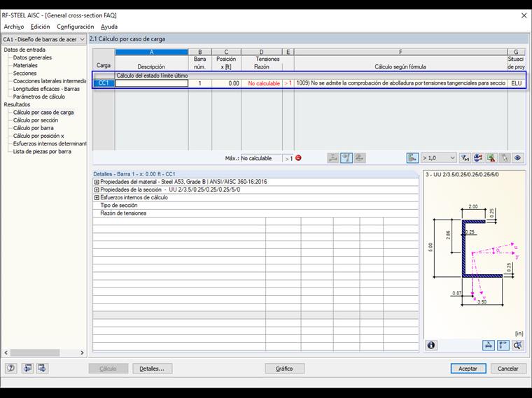Viewport: 532px width, 398px height.
Task: Close the RF-STEEL AISC window
Action: pos(524,15)
